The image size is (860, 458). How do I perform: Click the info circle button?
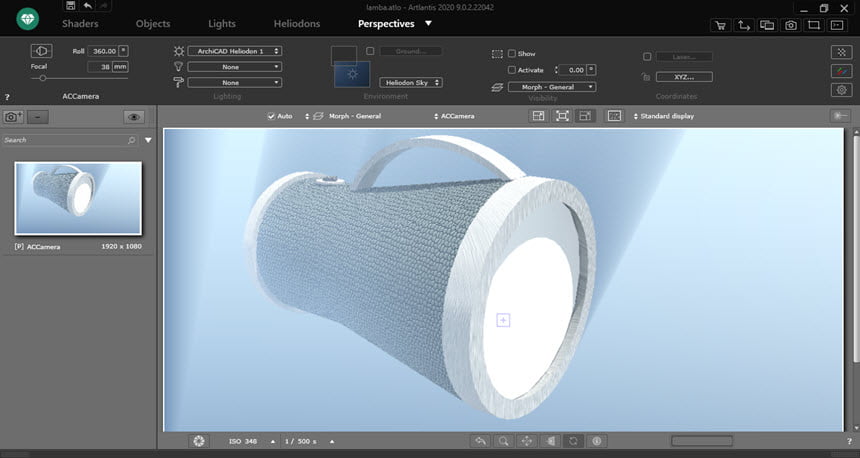[x=597, y=441]
